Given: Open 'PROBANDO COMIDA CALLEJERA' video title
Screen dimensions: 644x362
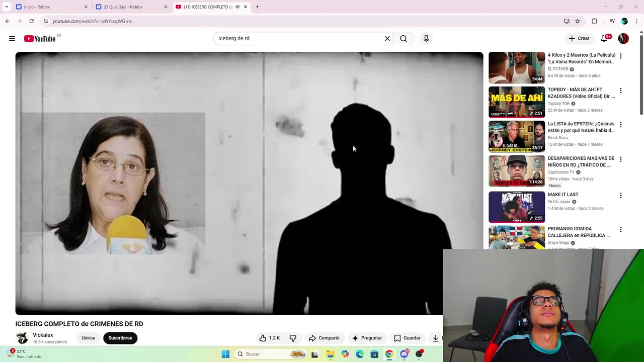Looking at the screenshot, I should pyautogui.click(x=579, y=232).
